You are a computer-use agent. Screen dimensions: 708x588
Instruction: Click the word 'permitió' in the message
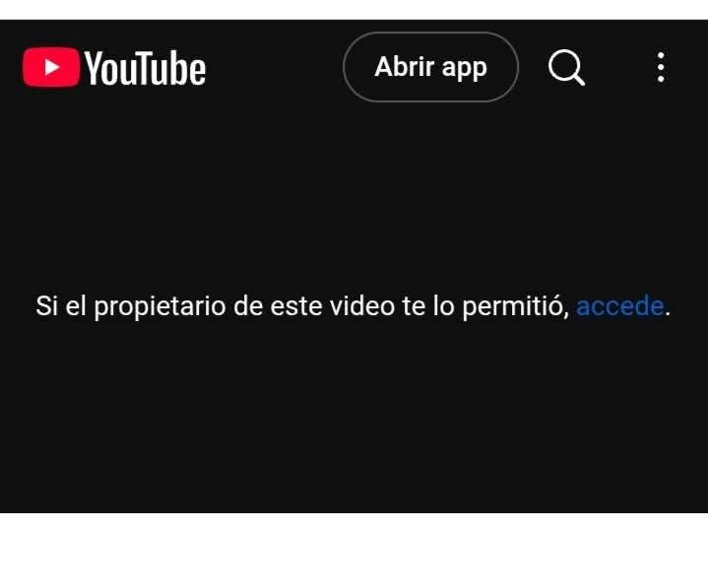pyautogui.click(x=515, y=307)
